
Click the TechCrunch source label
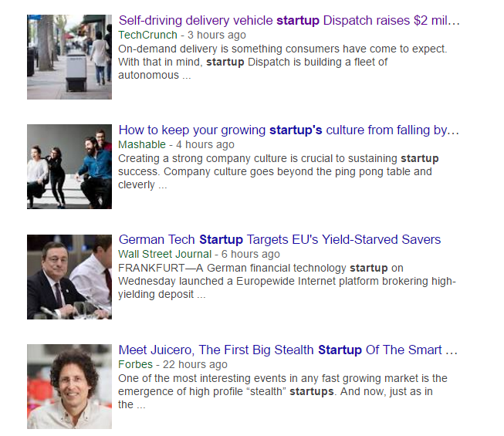[148, 35]
